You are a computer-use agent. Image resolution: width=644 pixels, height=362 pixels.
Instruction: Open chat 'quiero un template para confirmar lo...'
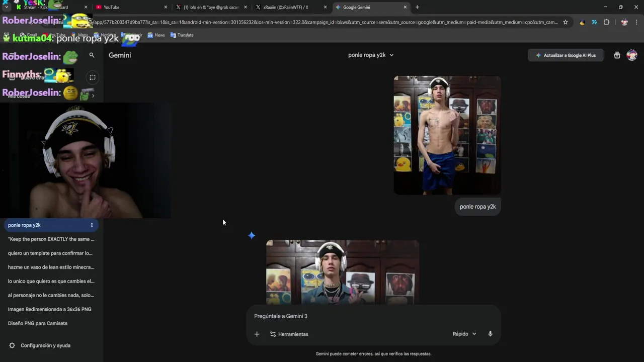(51, 253)
